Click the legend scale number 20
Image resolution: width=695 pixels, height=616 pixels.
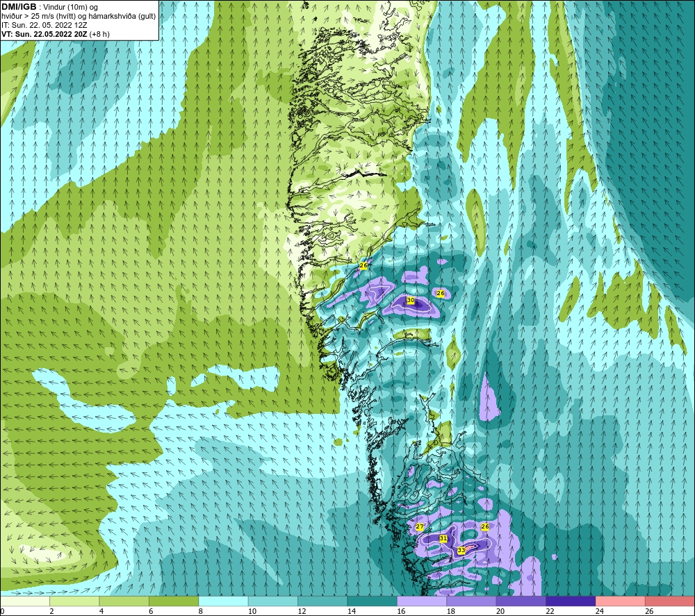click(x=500, y=612)
